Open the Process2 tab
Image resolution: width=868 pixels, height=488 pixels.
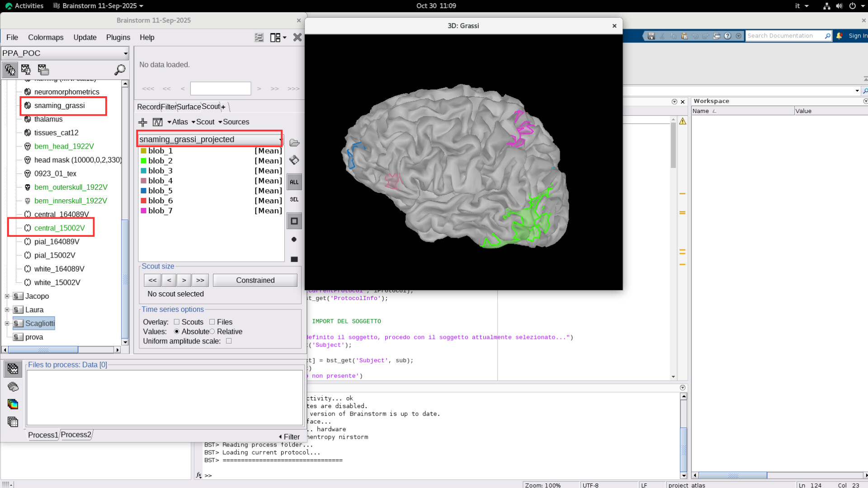point(76,435)
